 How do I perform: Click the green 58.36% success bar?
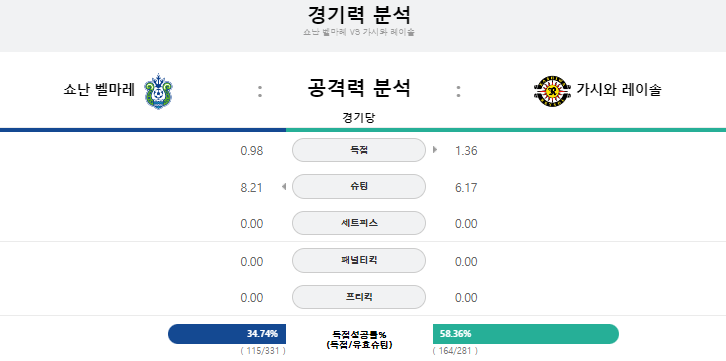click(526, 334)
